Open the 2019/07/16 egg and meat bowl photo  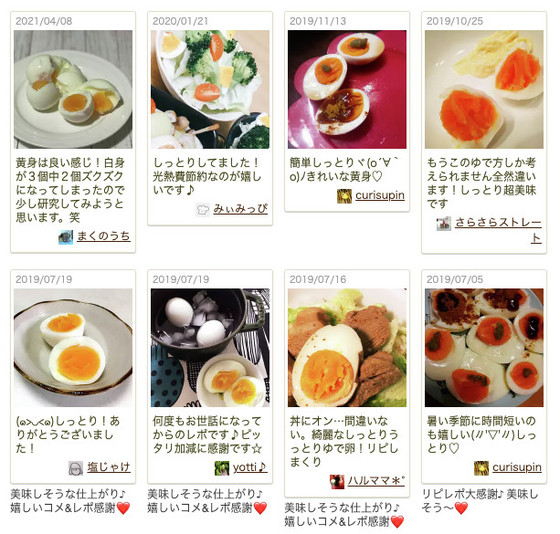(x=347, y=348)
